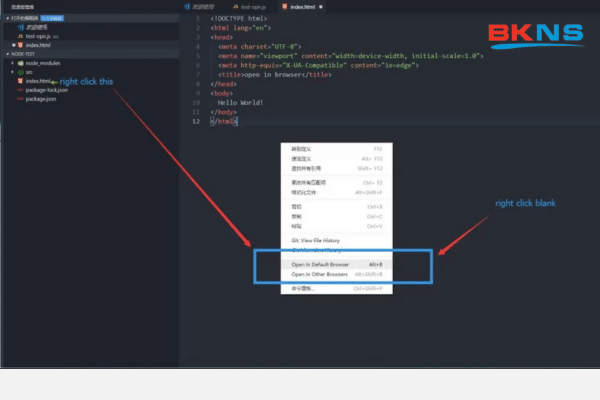Expand the src folder arrow
The height and width of the screenshot is (400, 600).
coord(13,72)
